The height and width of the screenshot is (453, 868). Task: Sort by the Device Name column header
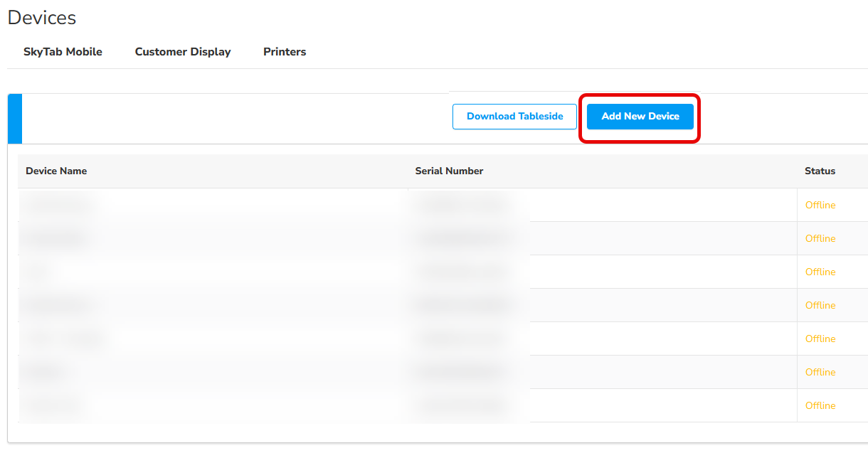(56, 171)
